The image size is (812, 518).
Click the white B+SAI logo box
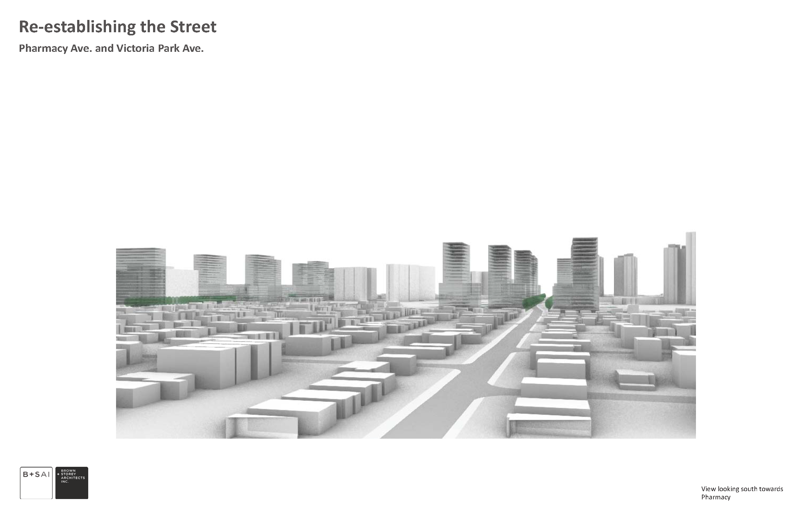coord(36,483)
